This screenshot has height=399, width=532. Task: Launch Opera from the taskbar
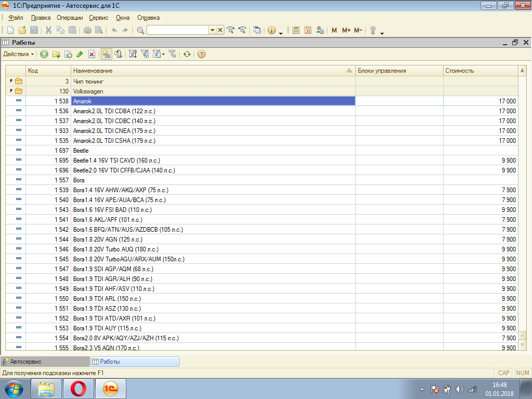78,389
